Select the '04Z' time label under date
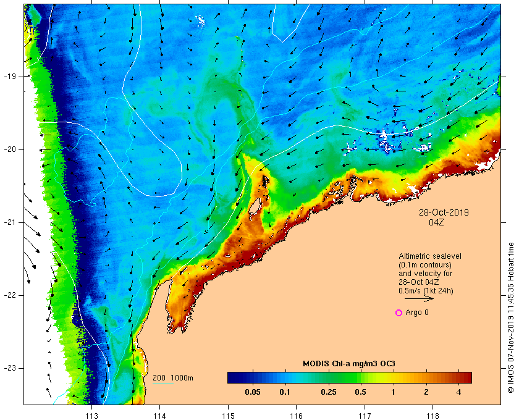The image size is (519, 420). [436, 222]
